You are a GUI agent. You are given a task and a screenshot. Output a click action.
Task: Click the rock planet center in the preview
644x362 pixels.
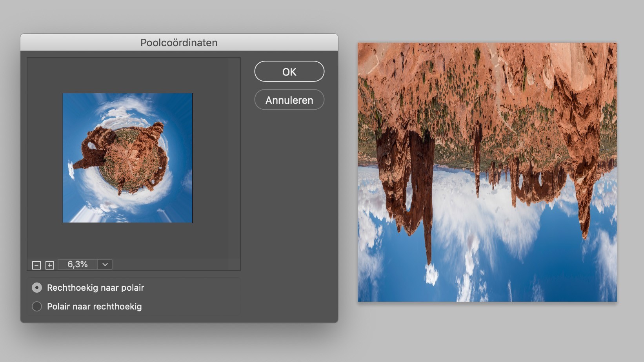(127, 159)
